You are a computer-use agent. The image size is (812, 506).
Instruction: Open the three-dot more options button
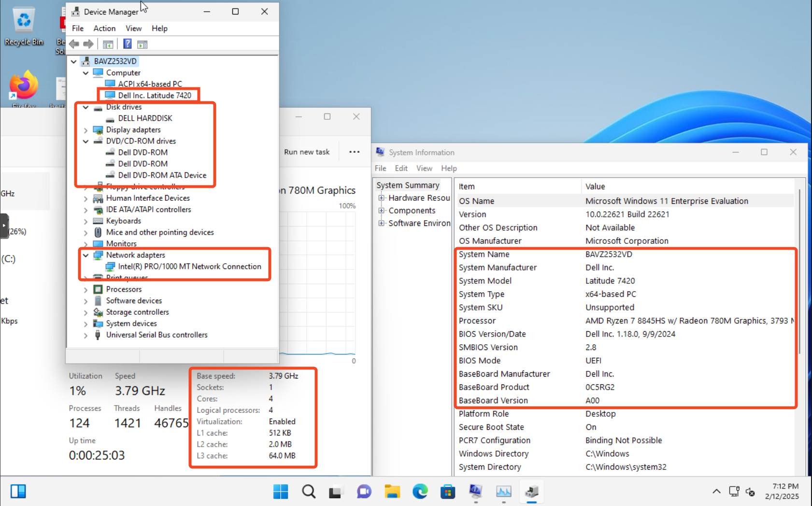click(x=354, y=152)
